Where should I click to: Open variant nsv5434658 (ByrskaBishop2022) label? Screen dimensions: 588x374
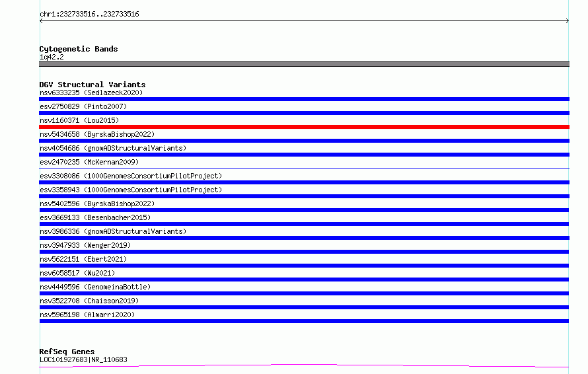click(97, 134)
